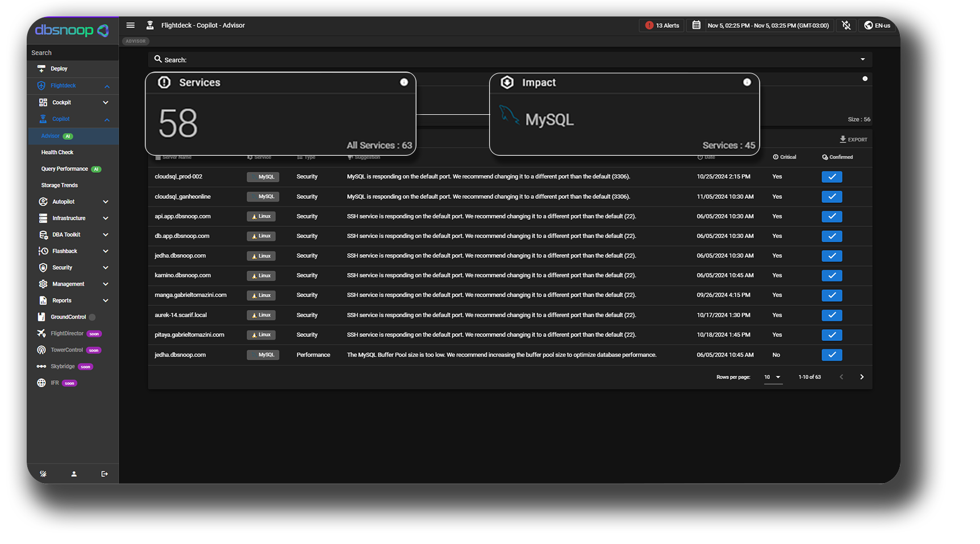Open the date range calendar picker

696,25
